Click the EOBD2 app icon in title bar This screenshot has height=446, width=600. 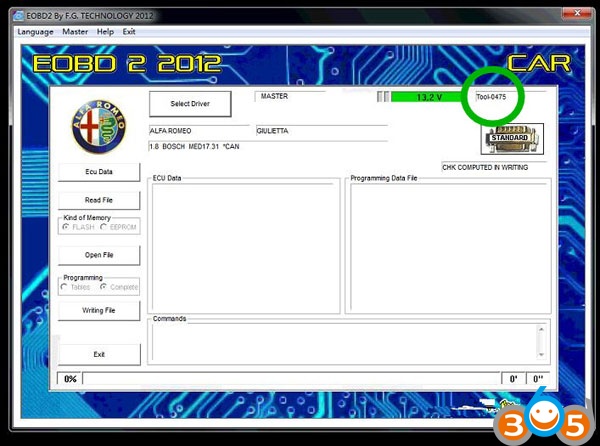[18, 16]
